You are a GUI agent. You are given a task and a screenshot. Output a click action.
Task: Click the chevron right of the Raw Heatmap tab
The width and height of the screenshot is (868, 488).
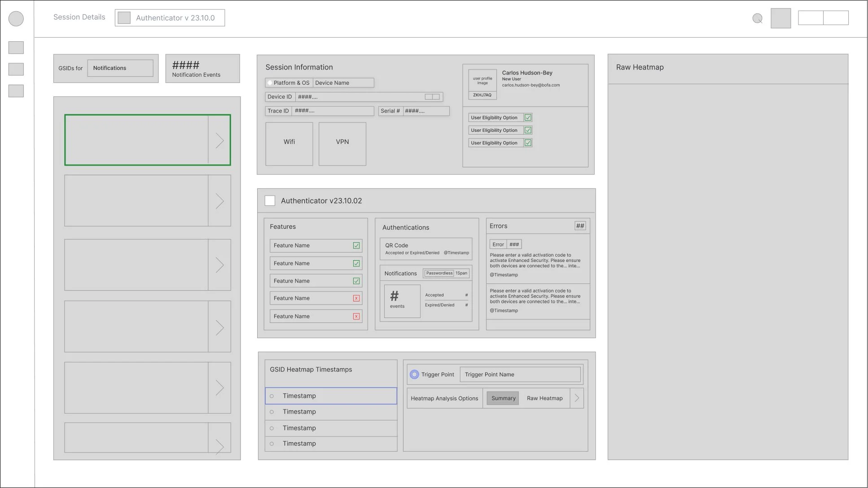pos(577,398)
